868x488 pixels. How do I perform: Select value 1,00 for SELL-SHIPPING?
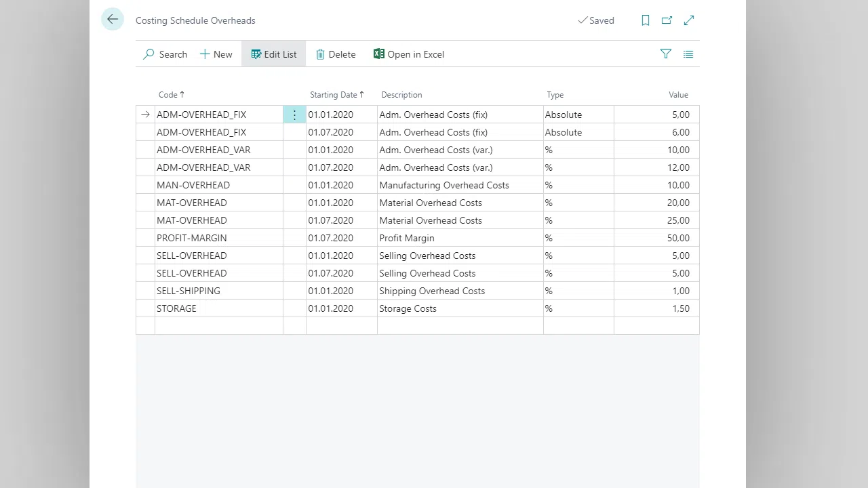point(656,291)
